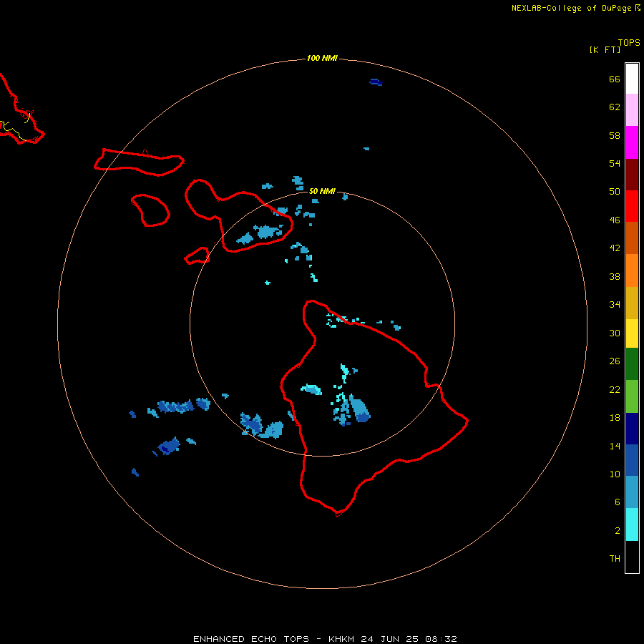Click the dark red 54 kft swatch
Viewport: 644px width, 644px height.
(x=632, y=175)
